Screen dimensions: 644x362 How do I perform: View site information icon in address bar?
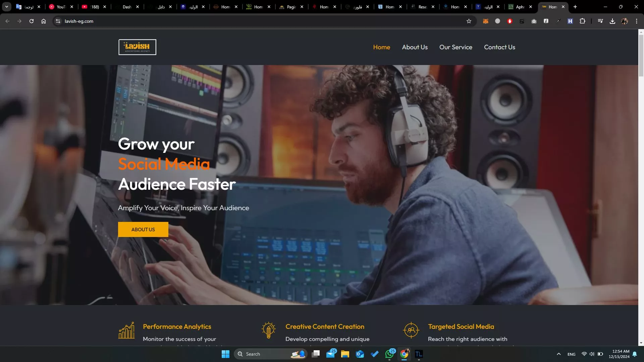point(58,21)
